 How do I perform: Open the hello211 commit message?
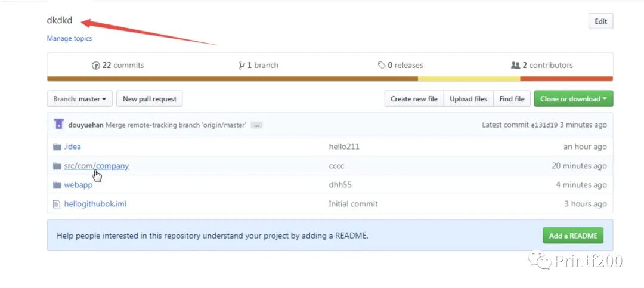[x=344, y=147]
